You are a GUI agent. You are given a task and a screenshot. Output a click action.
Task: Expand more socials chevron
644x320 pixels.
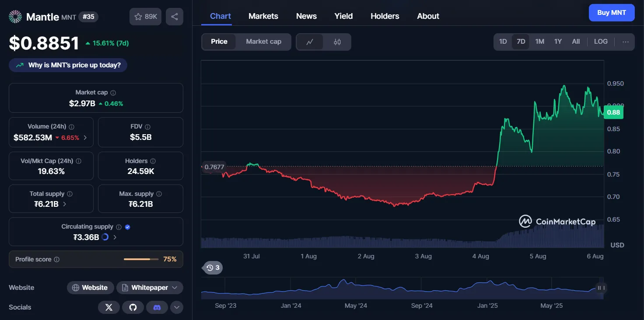[177, 307]
